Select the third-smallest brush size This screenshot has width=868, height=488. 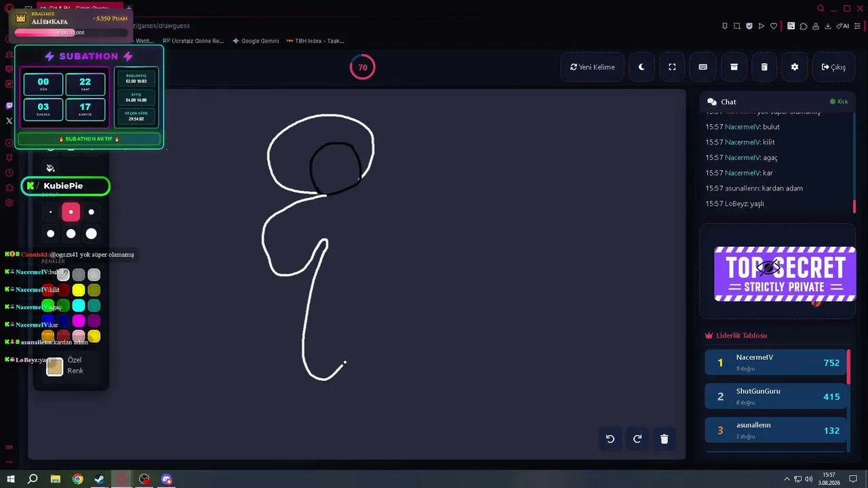point(92,212)
